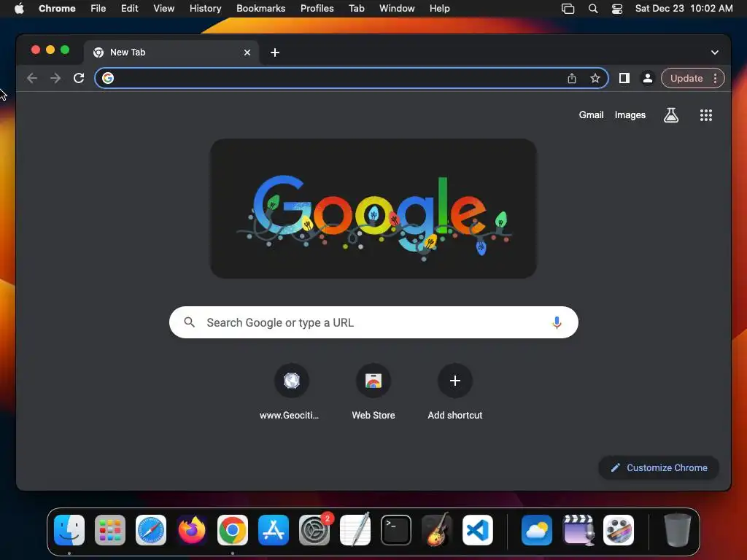The image size is (747, 560).
Task: Open Stage Manager icon in menu bar
Action: click(x=568, y=8)
